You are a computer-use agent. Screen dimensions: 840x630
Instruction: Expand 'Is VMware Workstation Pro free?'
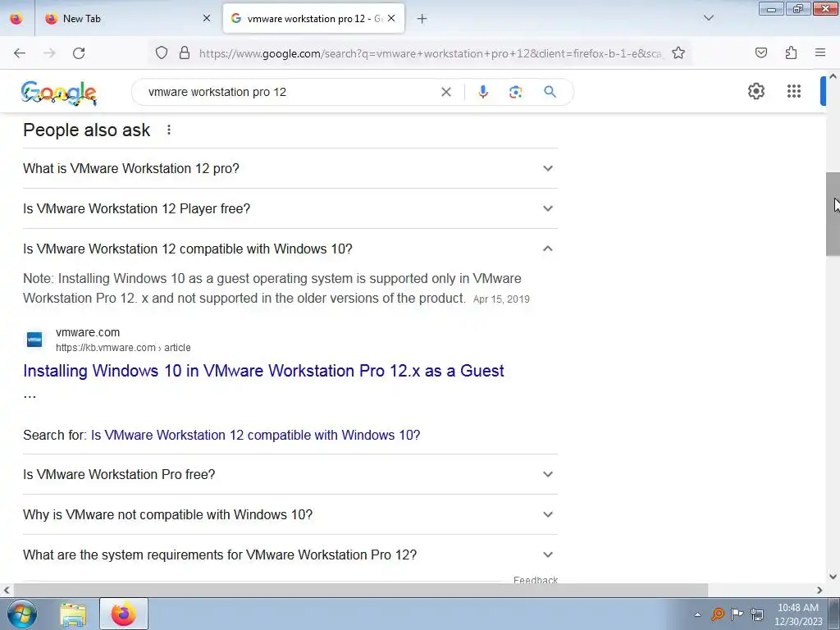[290, 474]
